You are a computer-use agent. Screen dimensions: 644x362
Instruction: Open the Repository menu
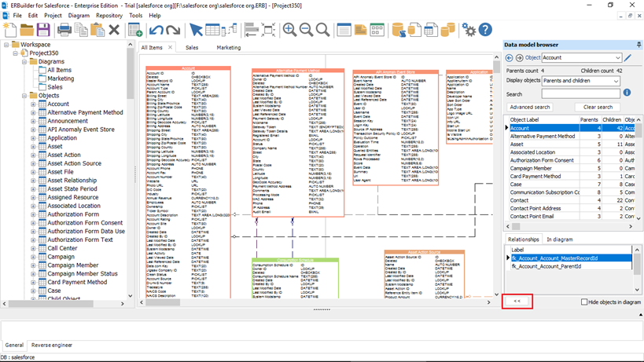[109, 15]
